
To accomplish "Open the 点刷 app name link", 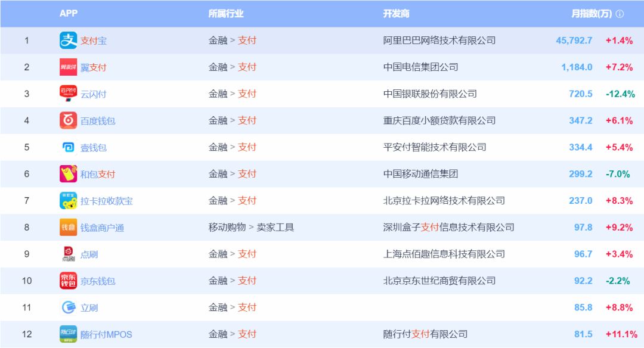I will [x=89, y=254].
